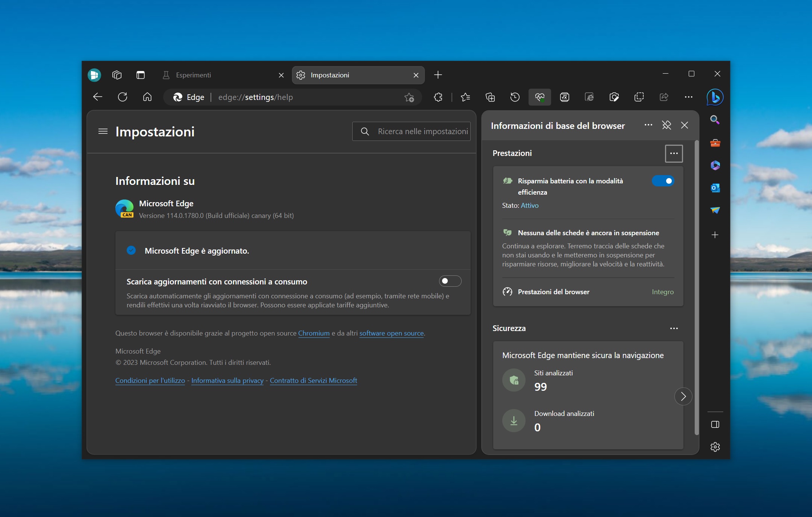Open the Extensions menu
Image resolution: width=812 pixels, height=517 pixels.
tap(438, 97)
